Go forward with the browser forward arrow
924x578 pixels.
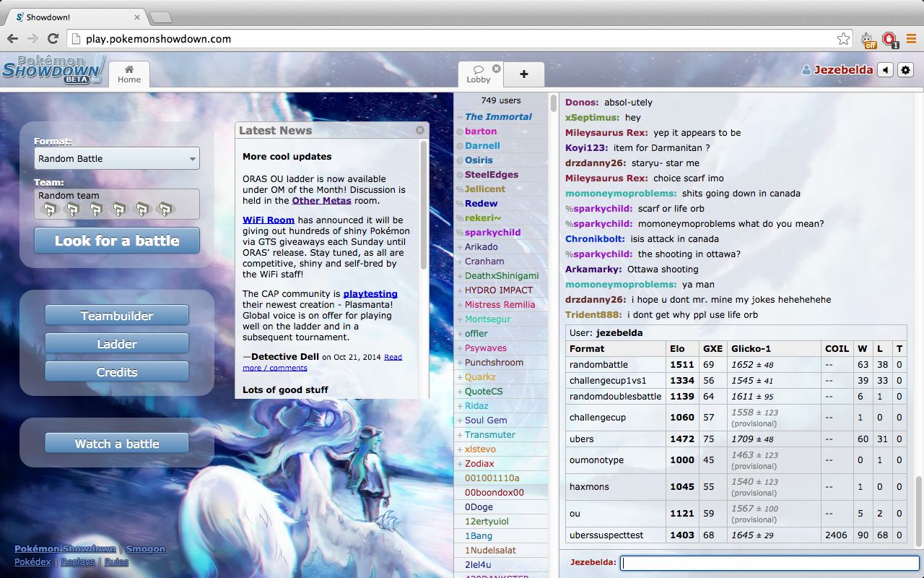tap(33, 38)
